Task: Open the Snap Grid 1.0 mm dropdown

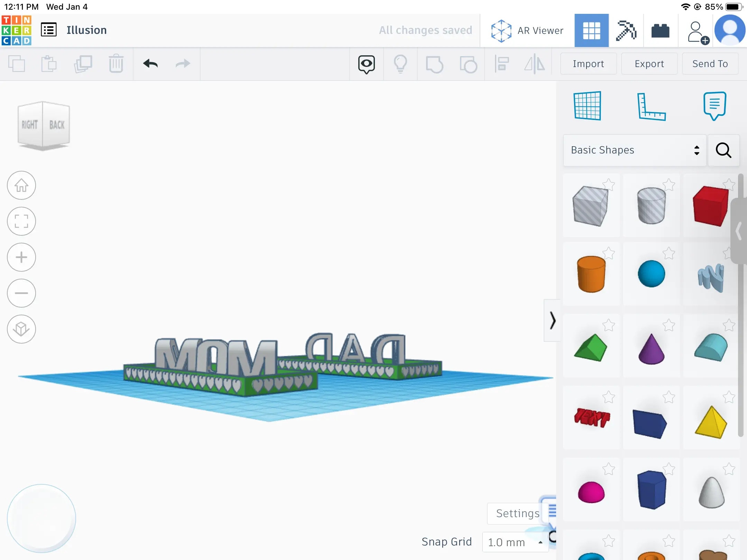Action: (x=515, y=542)
